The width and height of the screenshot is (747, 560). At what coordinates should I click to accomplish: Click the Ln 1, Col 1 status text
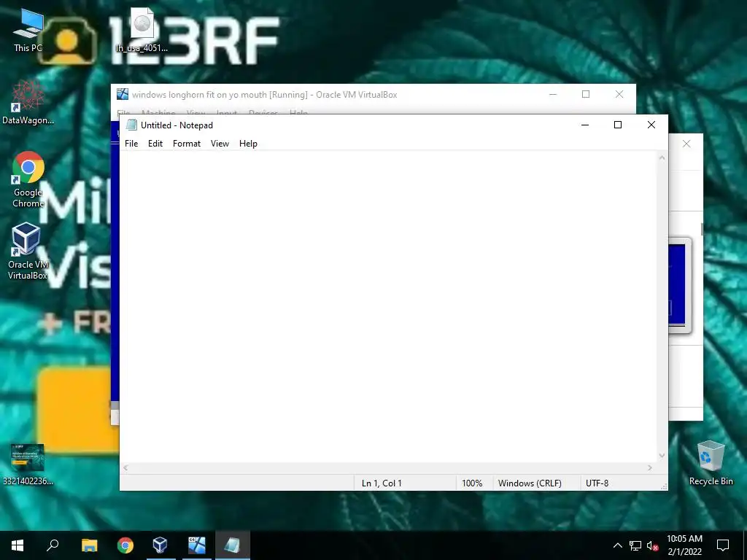(x=382, y=483)
